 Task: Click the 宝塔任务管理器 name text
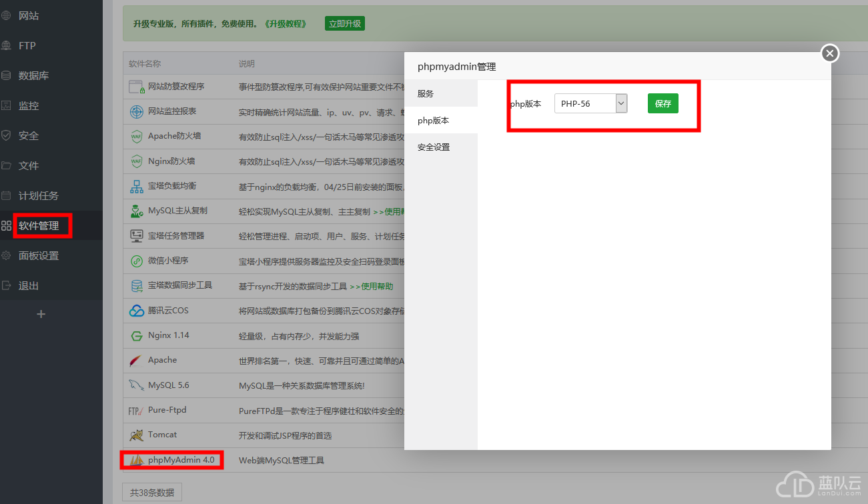pos(176,236)
